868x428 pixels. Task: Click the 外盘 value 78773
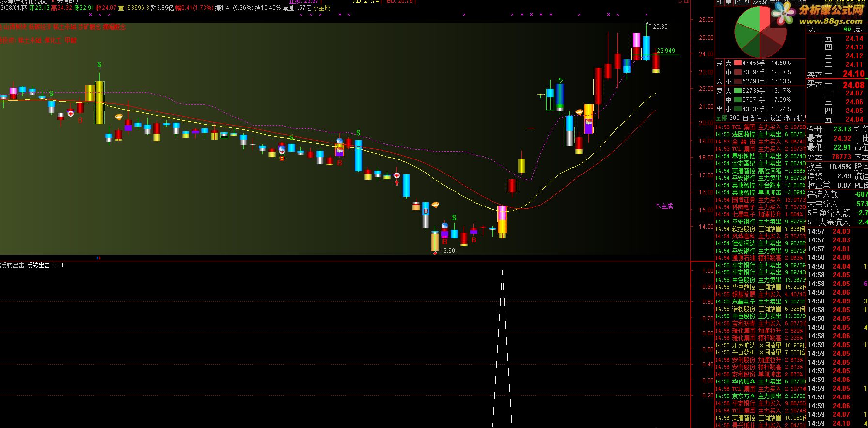tap(841, 157)
